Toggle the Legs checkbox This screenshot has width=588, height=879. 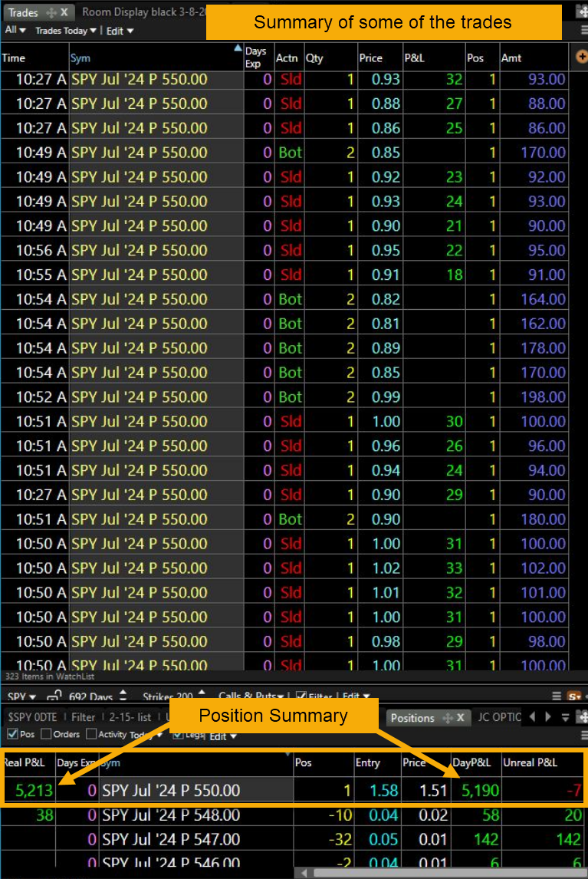tap(178, 734)
